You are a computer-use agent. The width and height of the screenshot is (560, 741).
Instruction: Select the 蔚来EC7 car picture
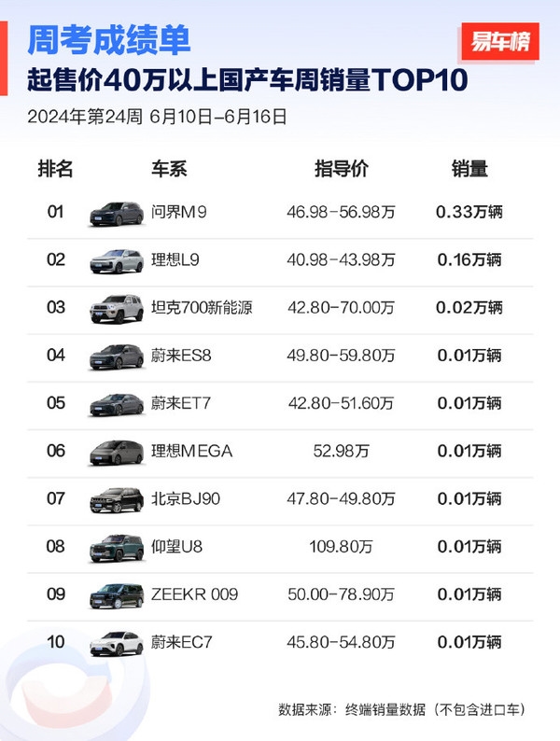pyautogui.click(x=117, y=643)
